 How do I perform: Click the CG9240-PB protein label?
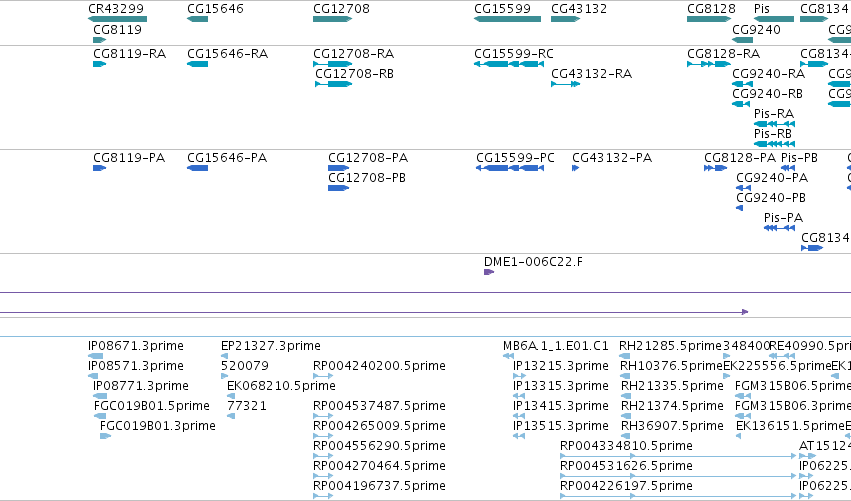[x=771, y=198]
